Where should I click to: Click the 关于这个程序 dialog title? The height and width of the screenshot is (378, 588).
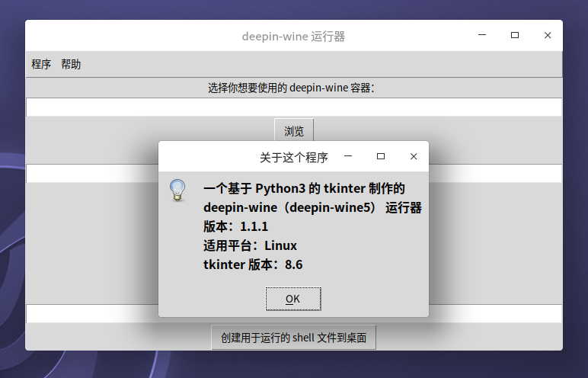[294, 157]
